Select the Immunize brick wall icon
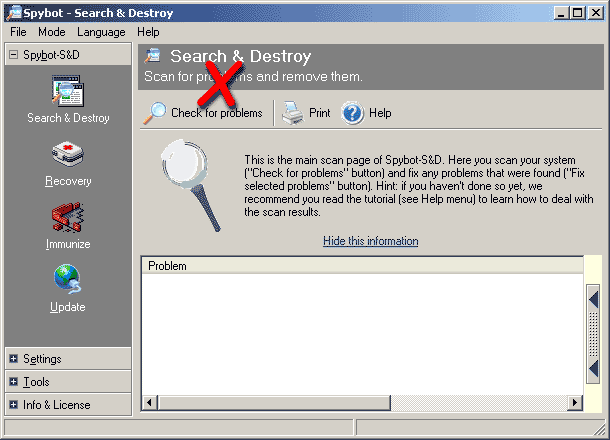 tap(68, 218)
